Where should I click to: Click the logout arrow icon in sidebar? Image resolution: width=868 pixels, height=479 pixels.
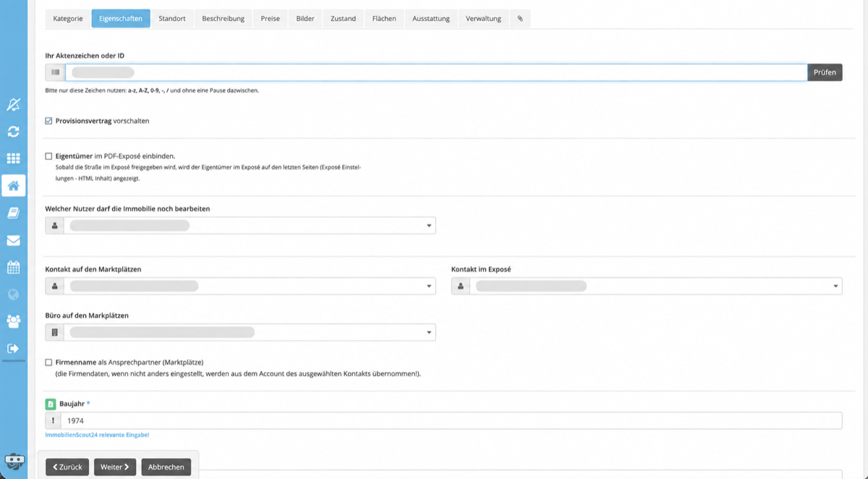(13, 349)
